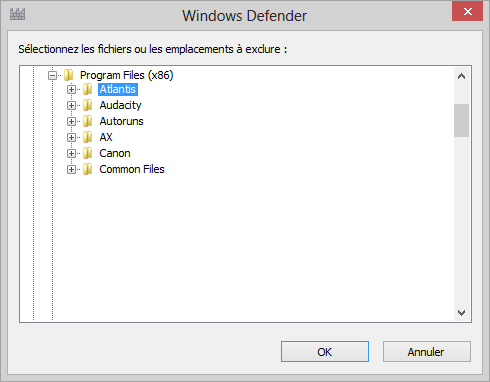
Task: Click the Canon folder icon
Action: (88, 153)
